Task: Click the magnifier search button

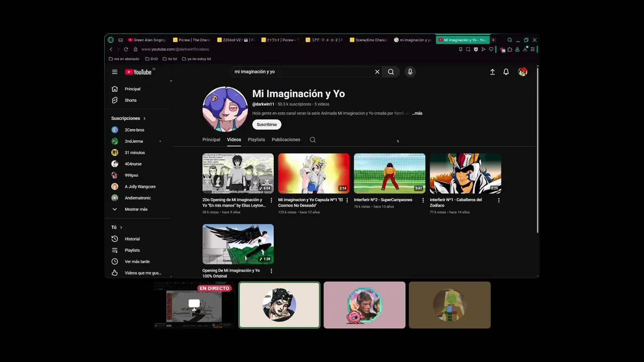Action: coord(391,72)
